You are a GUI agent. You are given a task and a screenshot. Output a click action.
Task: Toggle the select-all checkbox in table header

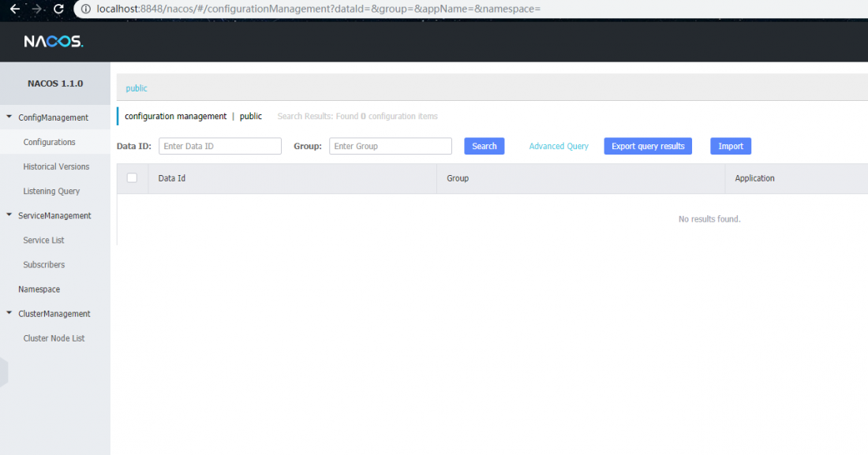(x=132, y=177)
